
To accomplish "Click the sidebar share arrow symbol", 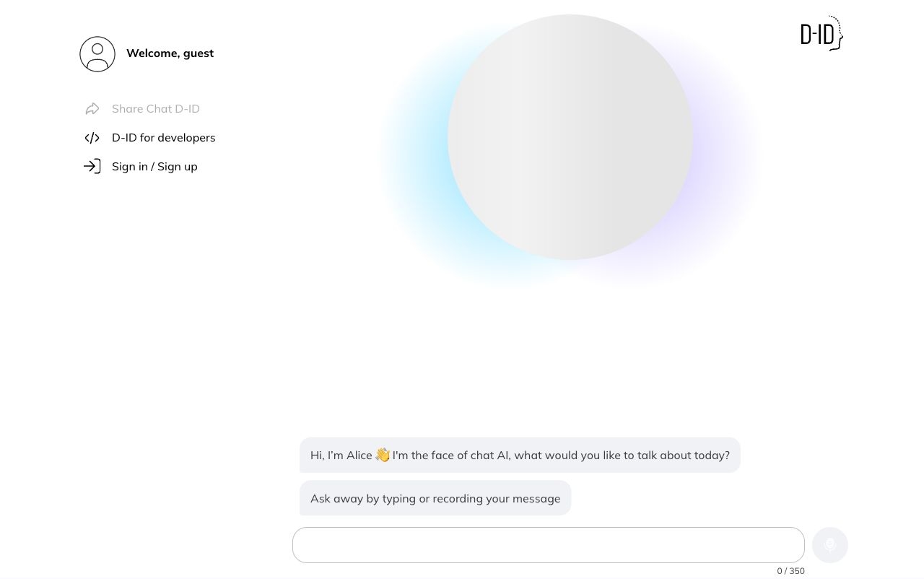I will (92, 108).
